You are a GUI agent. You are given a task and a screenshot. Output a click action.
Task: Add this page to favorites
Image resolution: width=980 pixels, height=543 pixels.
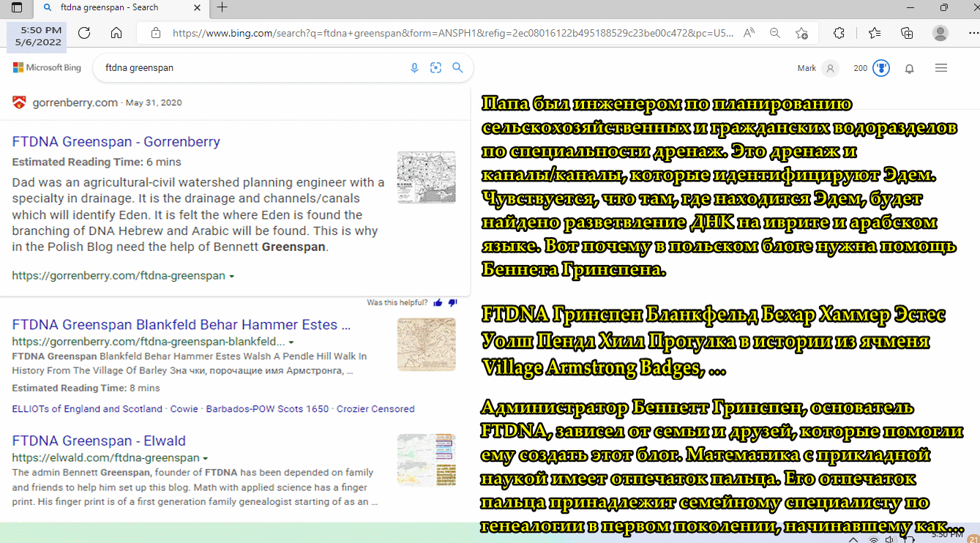click(x=801, y=33)
